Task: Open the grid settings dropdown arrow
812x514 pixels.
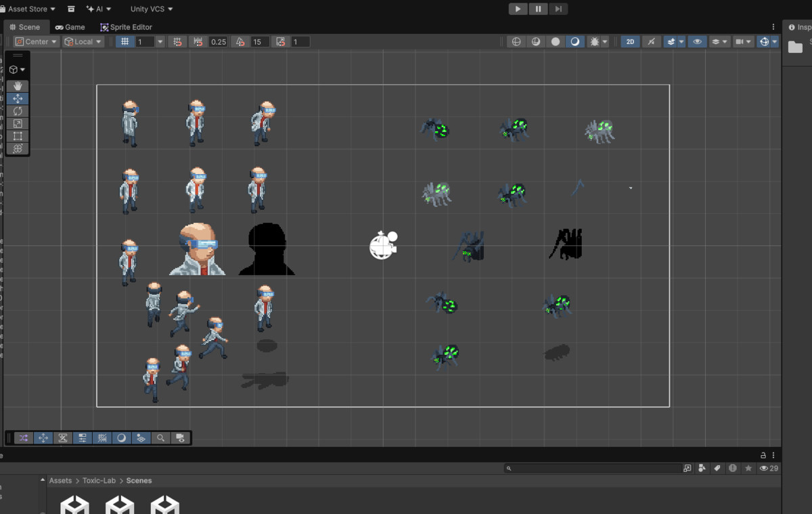Action: coord(160,42)
